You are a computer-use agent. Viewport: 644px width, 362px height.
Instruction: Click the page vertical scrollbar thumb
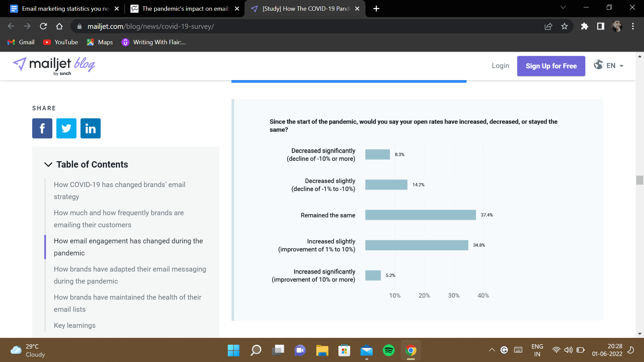click(640, 180)
